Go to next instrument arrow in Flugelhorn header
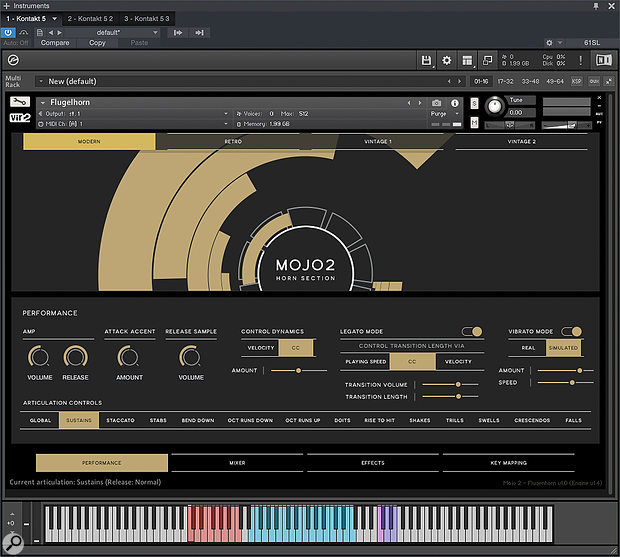620x557 pixels. [x=420, y=103]
